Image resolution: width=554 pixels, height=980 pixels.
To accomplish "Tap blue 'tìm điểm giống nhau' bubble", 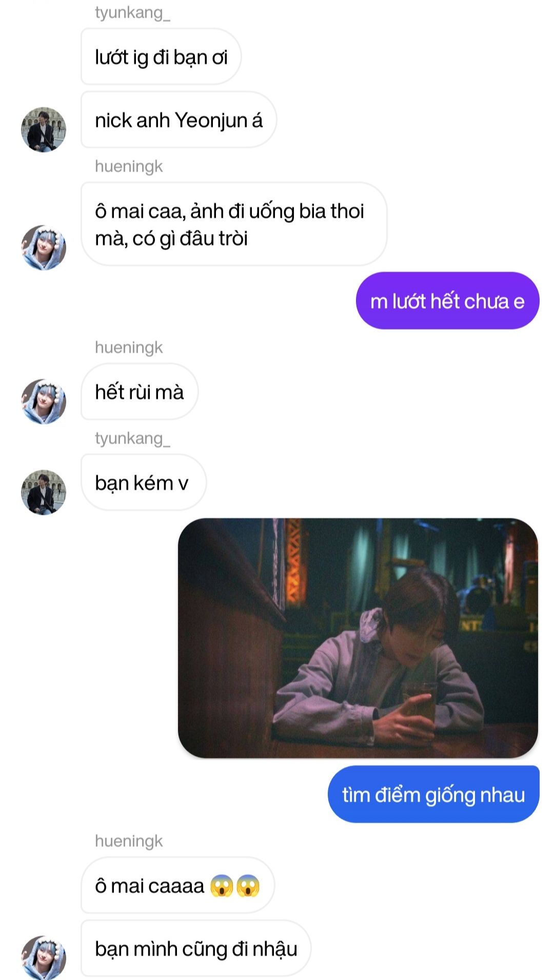I will coord(433,794).
